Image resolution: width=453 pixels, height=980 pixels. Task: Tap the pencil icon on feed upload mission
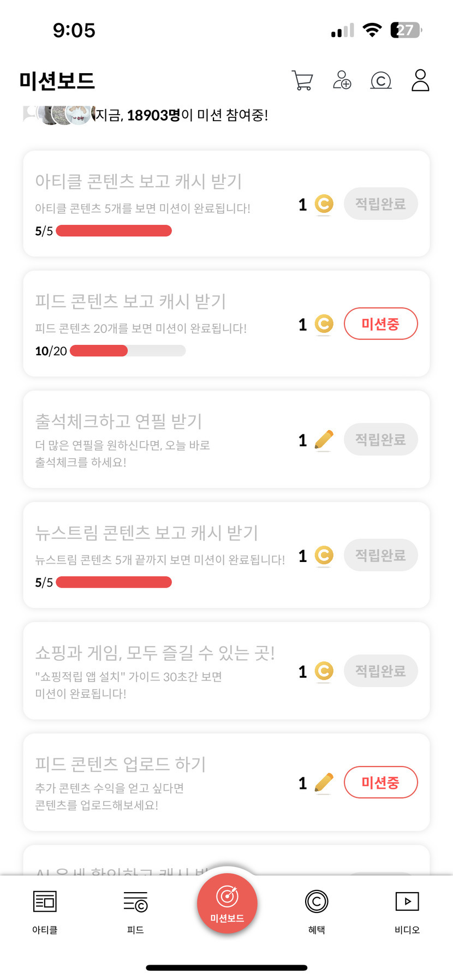click(324, 783)
